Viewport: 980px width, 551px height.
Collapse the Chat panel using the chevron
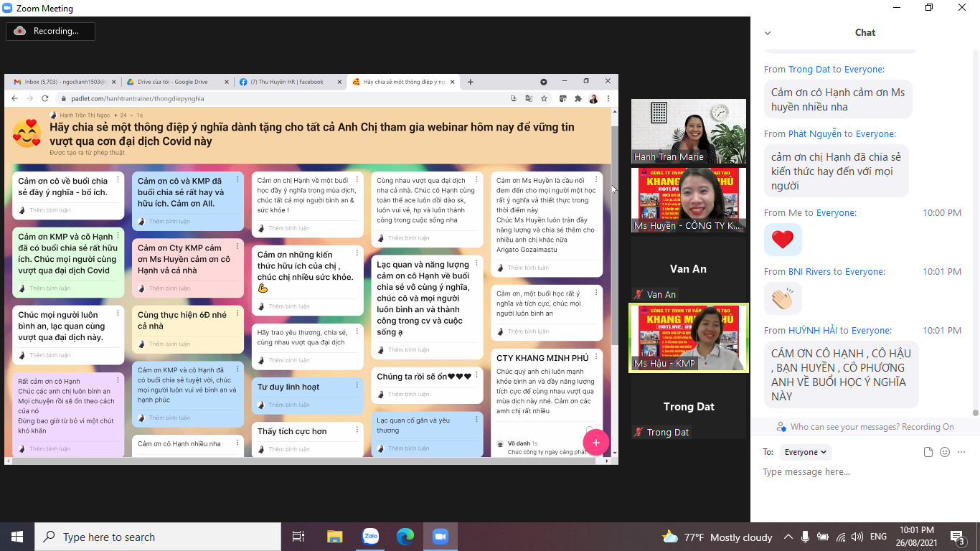click(x=768, y=33)
